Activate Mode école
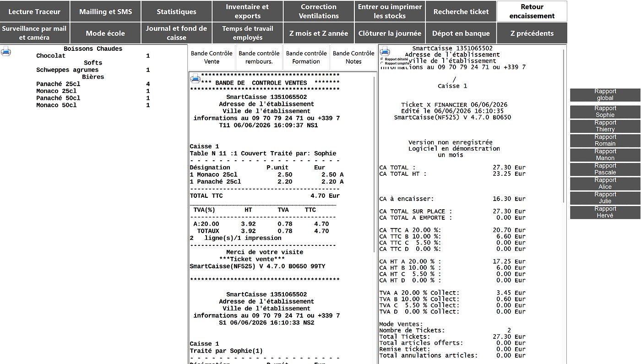 pyautogui.click(x=105, y=33)
